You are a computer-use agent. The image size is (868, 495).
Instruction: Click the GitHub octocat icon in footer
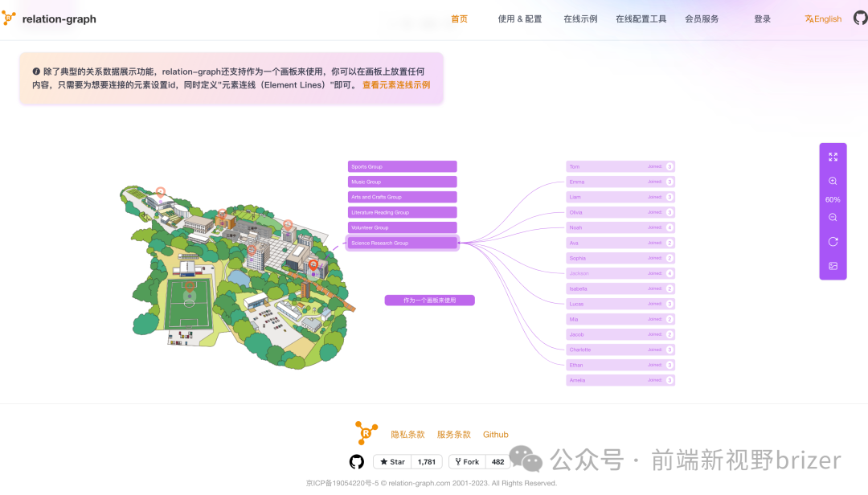tap(357, 462)
